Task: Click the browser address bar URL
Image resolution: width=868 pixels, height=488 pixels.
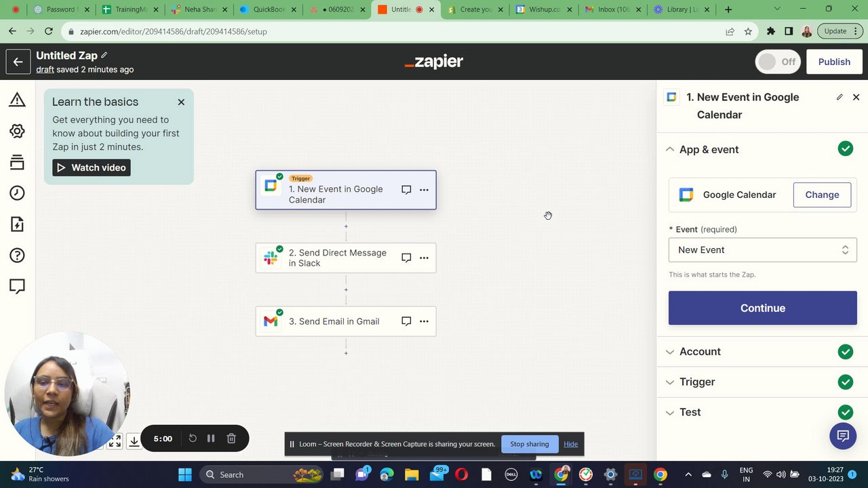Action: pos(174,31)
